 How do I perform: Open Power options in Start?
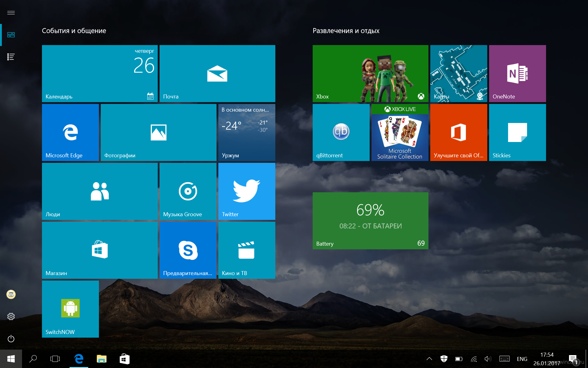point(11,339)
